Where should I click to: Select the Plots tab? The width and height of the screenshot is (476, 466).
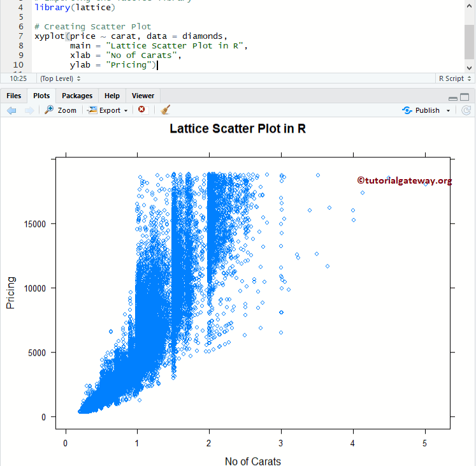[x=41, y=96]
